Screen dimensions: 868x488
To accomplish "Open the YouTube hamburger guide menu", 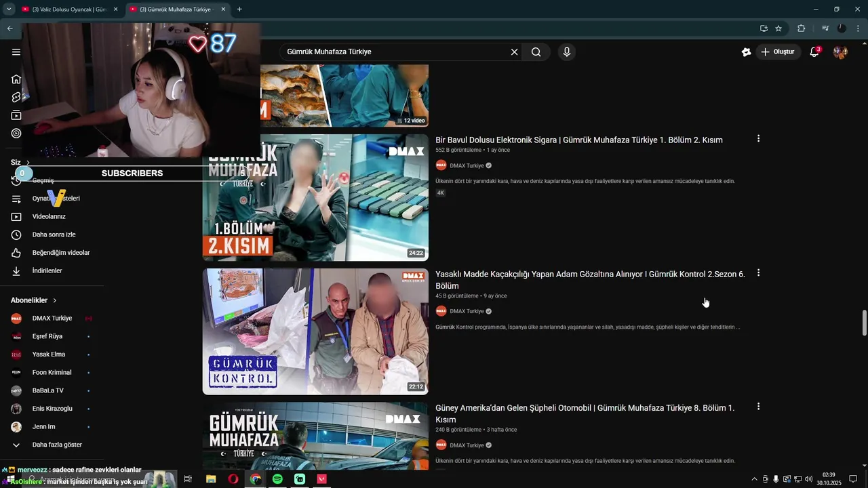I will coord(16,52).
